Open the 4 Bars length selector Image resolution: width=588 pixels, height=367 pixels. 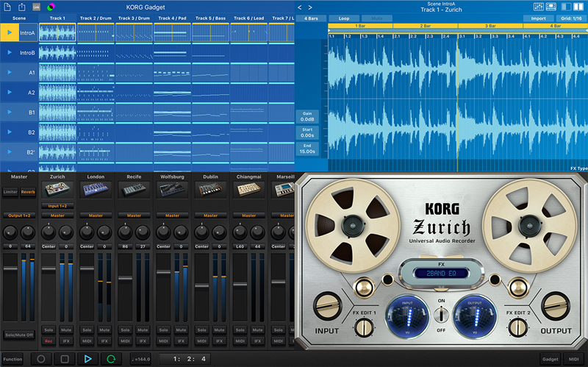[311, 18]
